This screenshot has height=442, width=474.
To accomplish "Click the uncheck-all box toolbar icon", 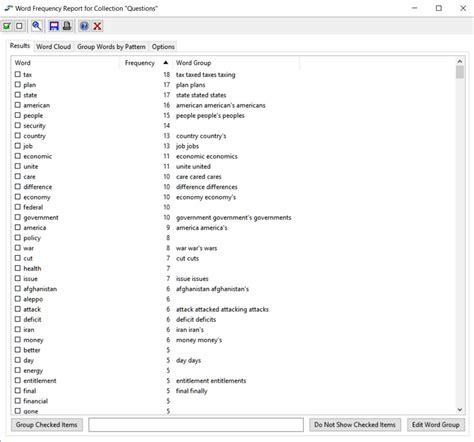I will 19,26.
